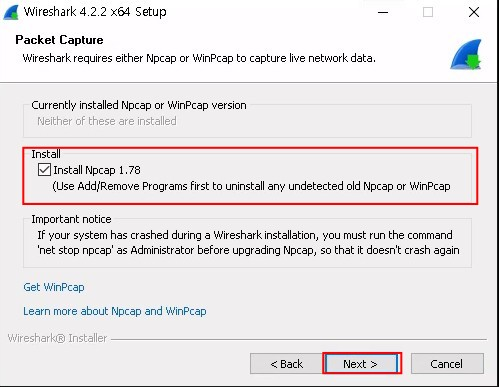Open the Get WinPcap link

54,287
